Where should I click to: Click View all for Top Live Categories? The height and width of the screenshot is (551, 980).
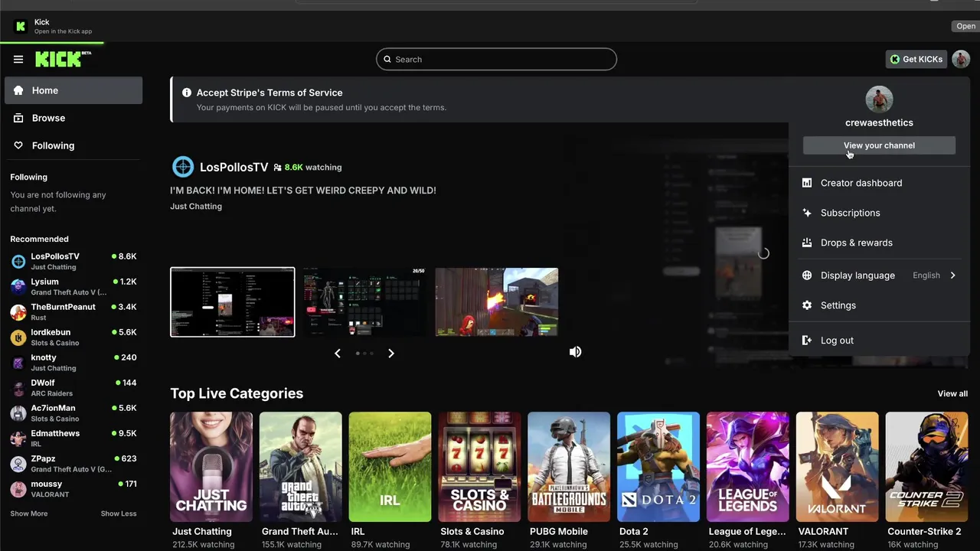(952, 393)
